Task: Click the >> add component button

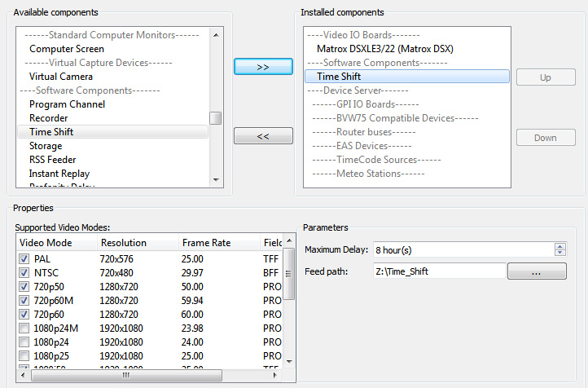Action: (263, 67)
